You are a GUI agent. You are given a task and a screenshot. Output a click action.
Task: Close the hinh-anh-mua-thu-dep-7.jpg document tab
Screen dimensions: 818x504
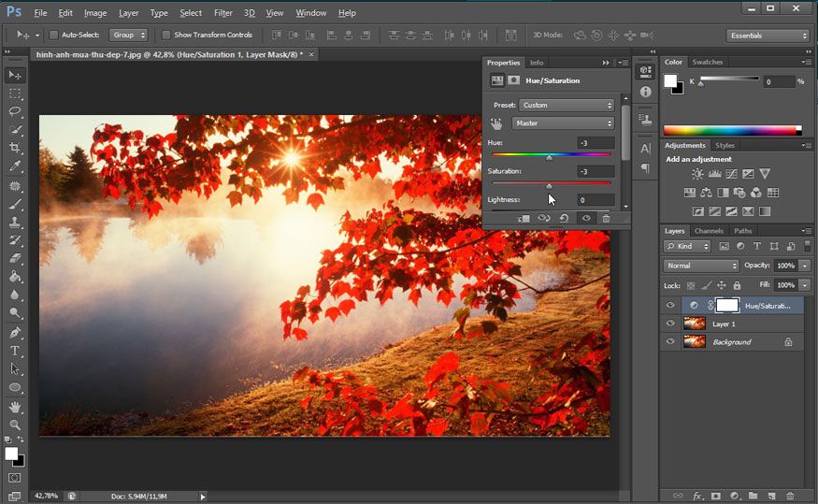(x=311, y=54)
